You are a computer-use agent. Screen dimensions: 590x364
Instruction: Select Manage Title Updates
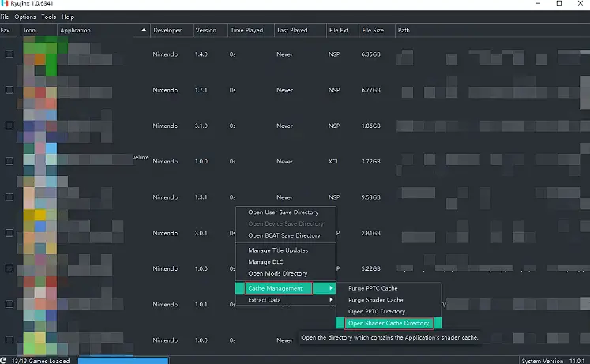pyautogui.click(x=278, y=250)
